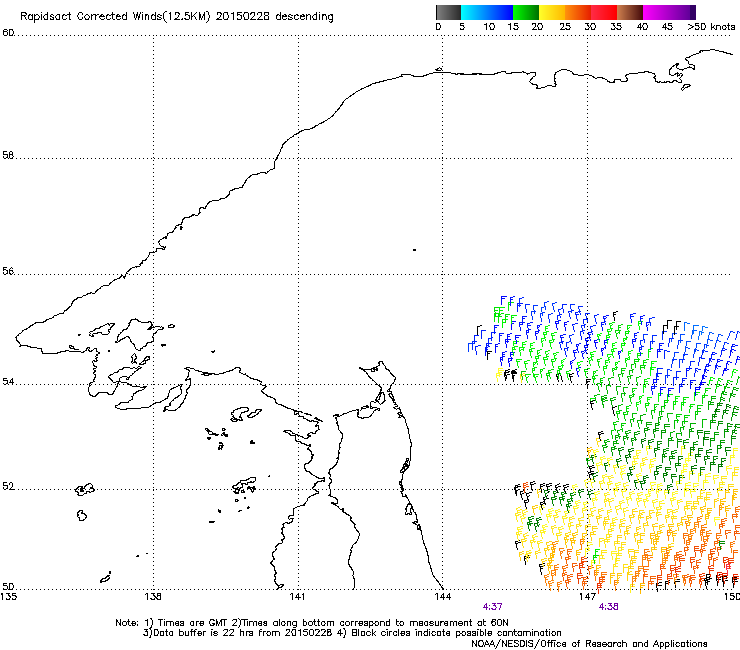Click the '>50 knots' legend label

[711, 27]
